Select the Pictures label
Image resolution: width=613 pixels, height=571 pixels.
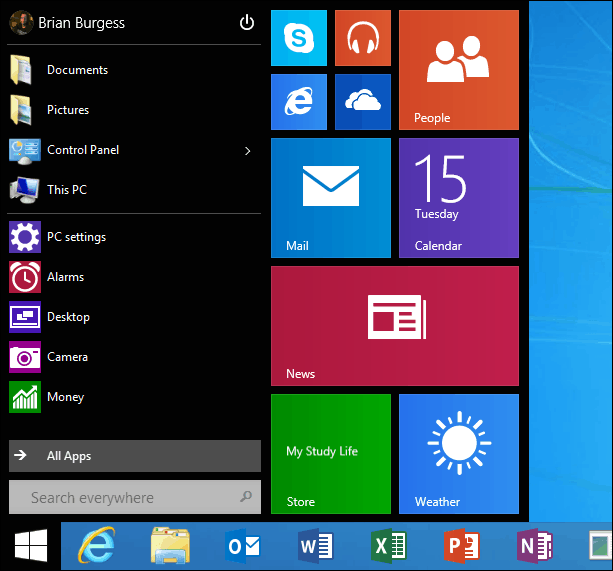point(68,110)
